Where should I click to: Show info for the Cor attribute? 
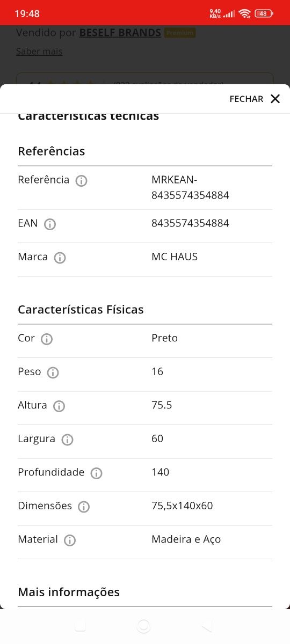click(47, 339)
